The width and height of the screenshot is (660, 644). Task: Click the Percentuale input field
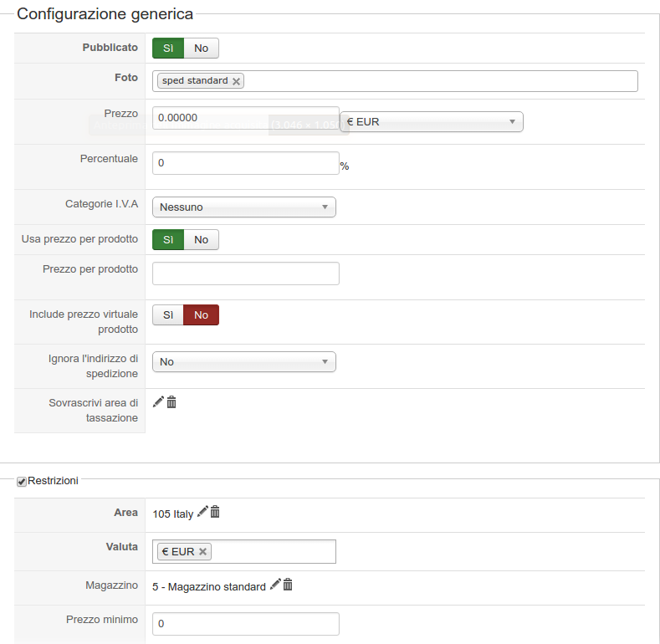tap(245, 163)
